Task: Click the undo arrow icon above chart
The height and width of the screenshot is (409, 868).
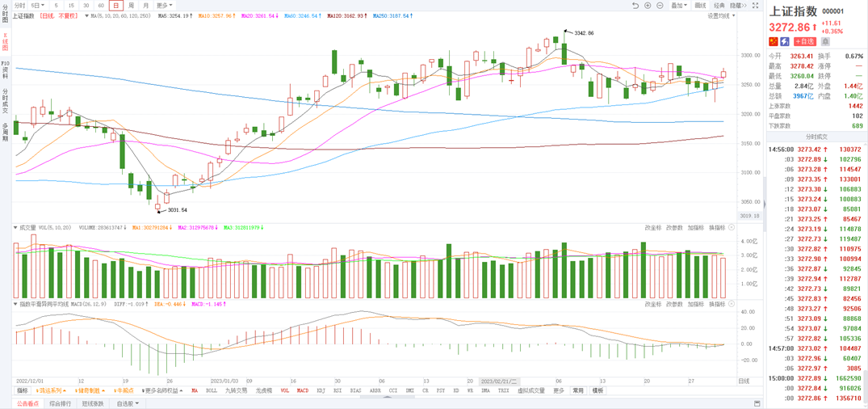Action: [635, 6]
